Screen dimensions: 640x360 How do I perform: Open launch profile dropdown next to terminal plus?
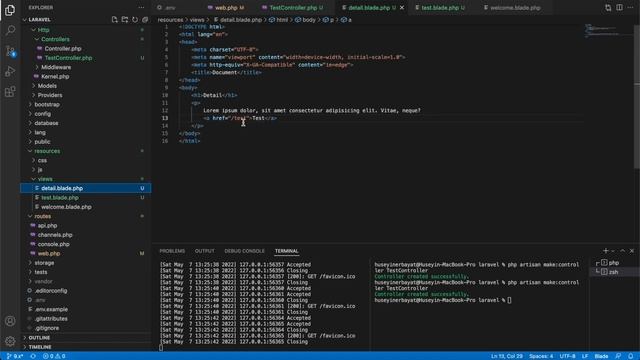613,251
